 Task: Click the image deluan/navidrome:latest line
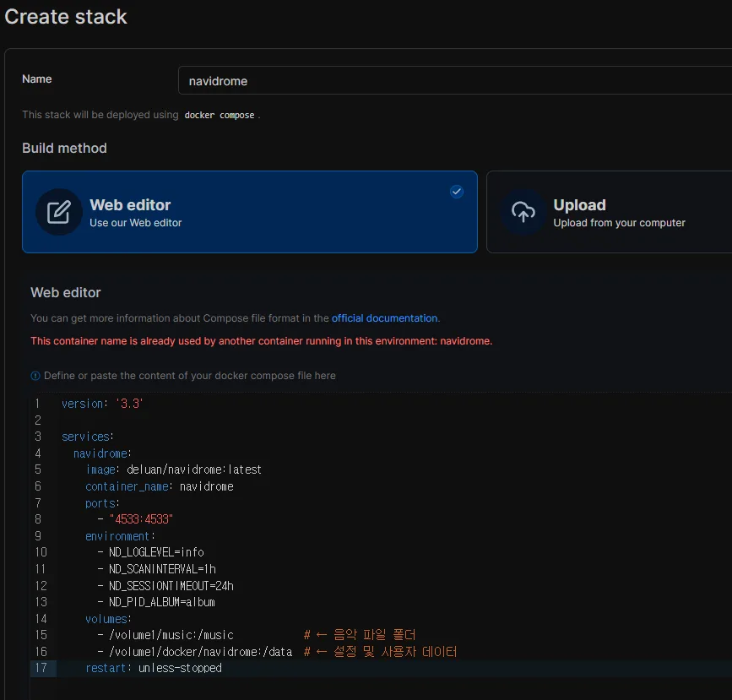point(173,469)
